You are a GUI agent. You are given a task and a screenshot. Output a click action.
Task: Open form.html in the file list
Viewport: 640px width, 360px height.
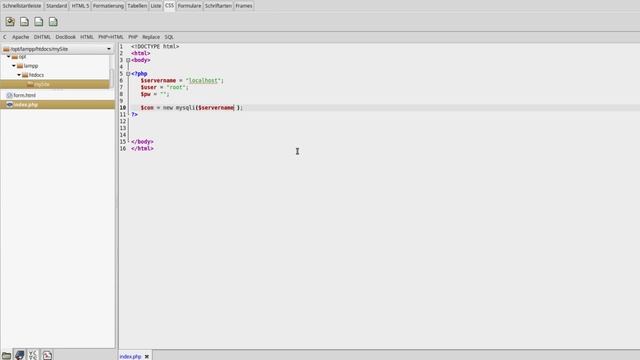24,95
